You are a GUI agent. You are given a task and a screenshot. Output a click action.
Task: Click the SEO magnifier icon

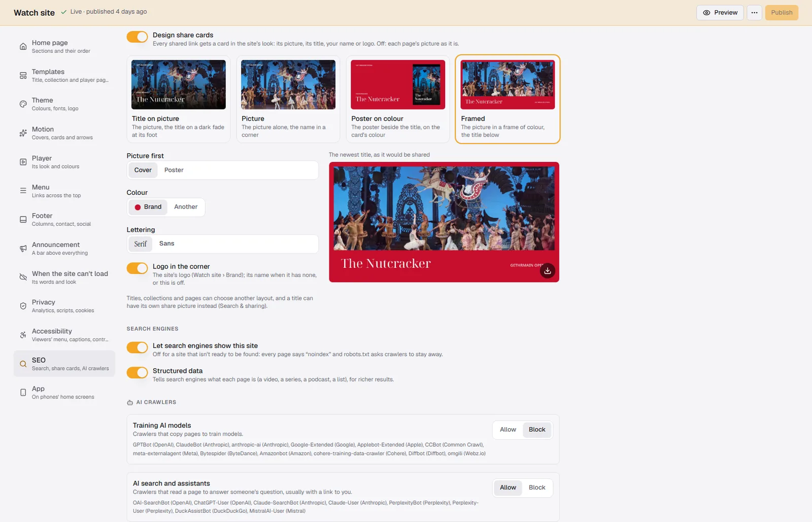23,364
